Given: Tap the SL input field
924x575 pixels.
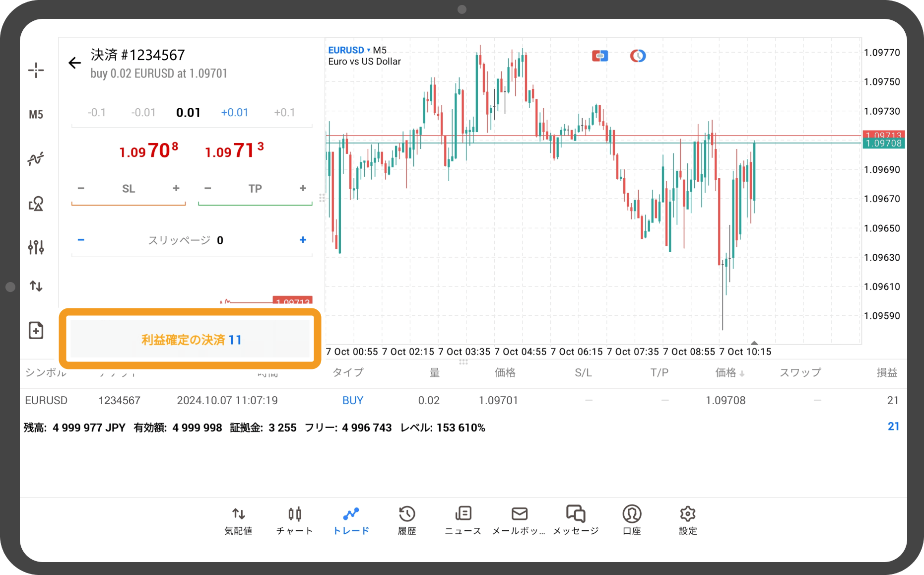Looking at the screenshot, I should pyautogui.click(x=129, y=189).
